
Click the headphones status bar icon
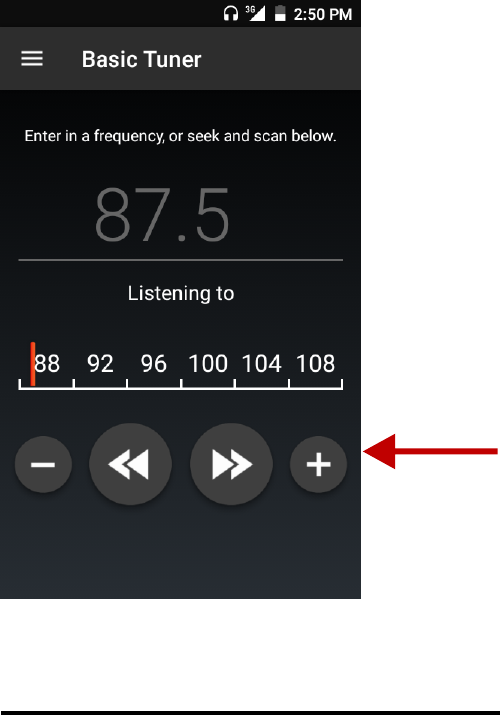pyautogui.click(x=231, y=13)
